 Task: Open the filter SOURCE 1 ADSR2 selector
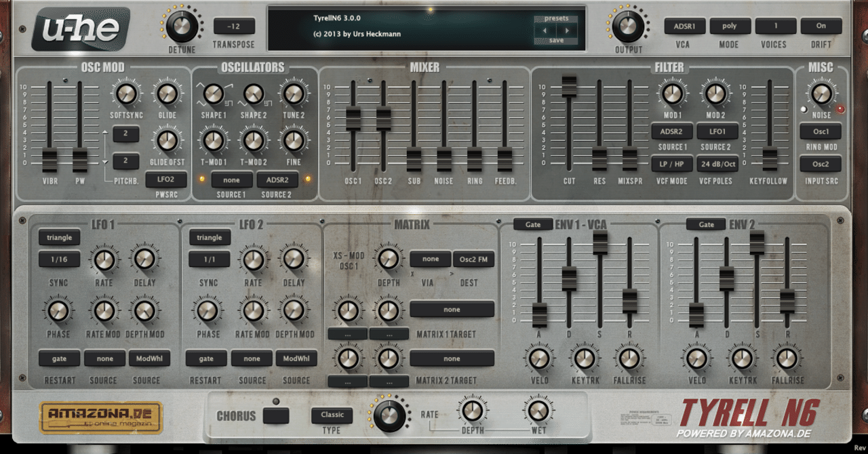click(x=672, y=131)
